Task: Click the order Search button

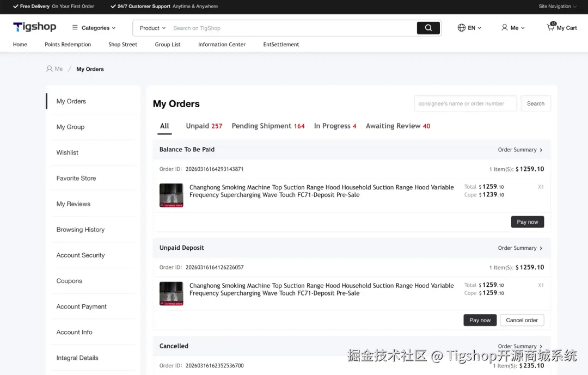Action: click(536, 103)
